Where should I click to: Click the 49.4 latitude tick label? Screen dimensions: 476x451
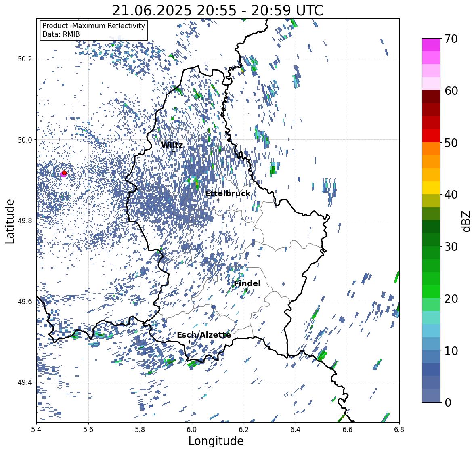(25, 382)
